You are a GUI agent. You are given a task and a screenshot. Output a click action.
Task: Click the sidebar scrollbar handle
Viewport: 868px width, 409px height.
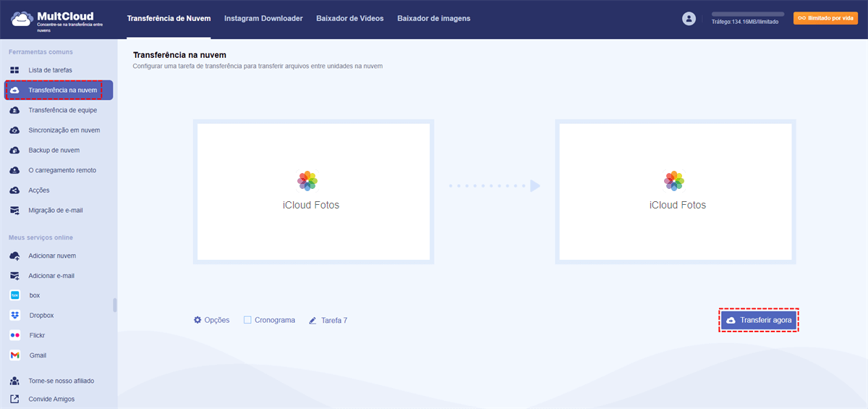(114, 305)
